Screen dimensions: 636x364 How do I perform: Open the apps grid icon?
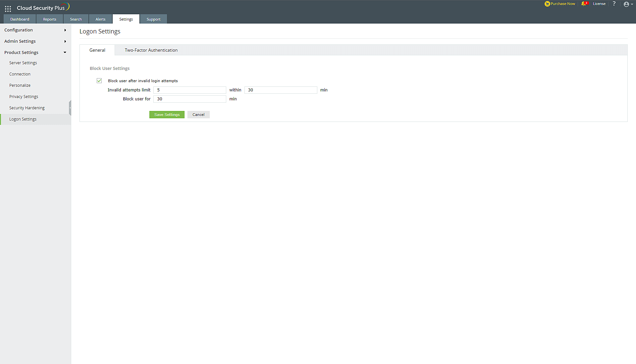[8, 9]
